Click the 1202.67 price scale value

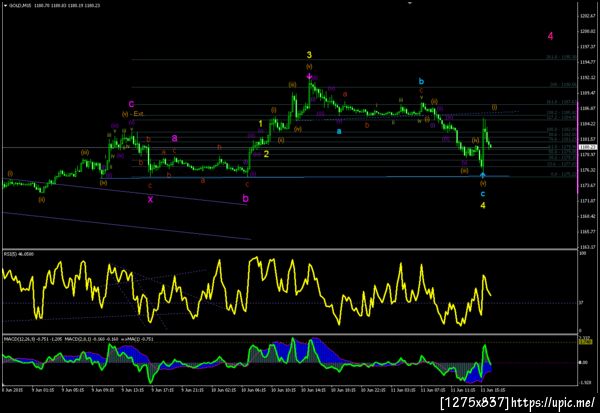pyautogui.click(x=589, y=16)
